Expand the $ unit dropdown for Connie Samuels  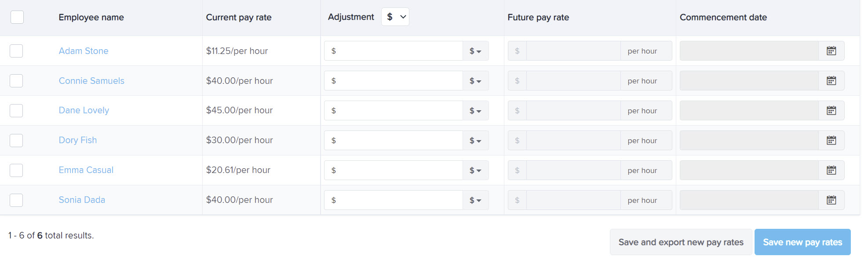pos(475,81)
